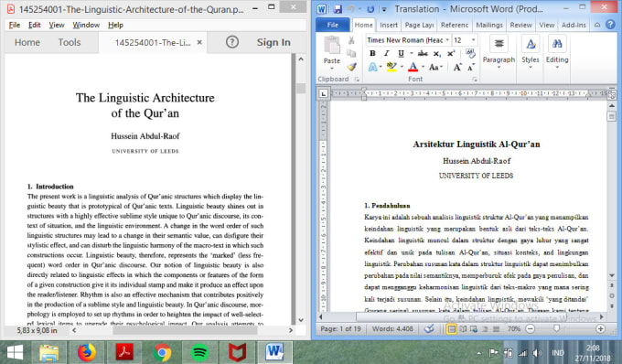Click the 70% zoom level button
Screen dimensions: 622x364
514,328
